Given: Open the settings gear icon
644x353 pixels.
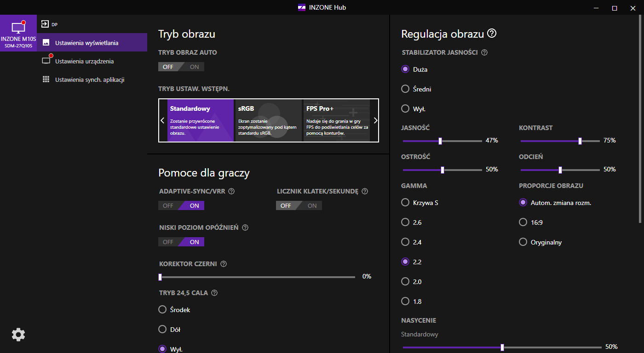Looking at the screenshot, I should [18, 335].
